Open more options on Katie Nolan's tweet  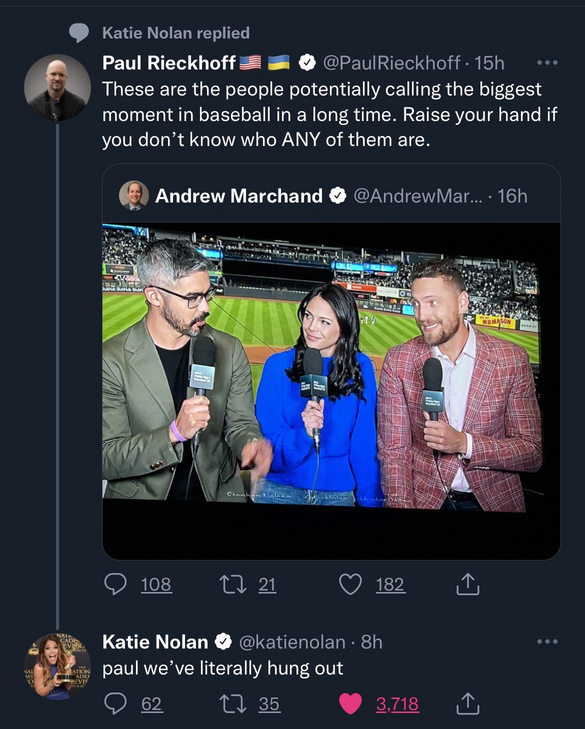click(x=547, y=642)
